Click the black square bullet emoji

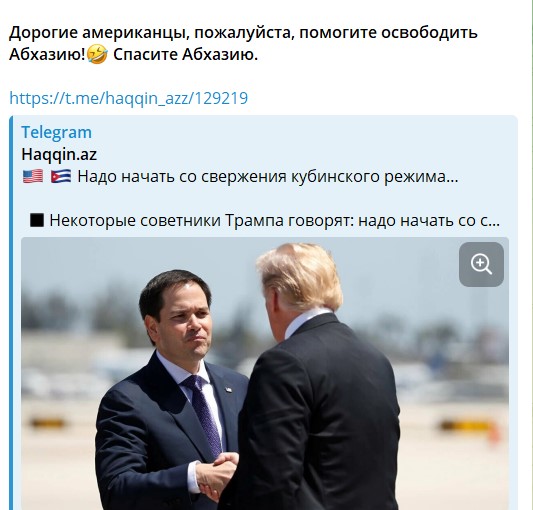click(37, 220)
